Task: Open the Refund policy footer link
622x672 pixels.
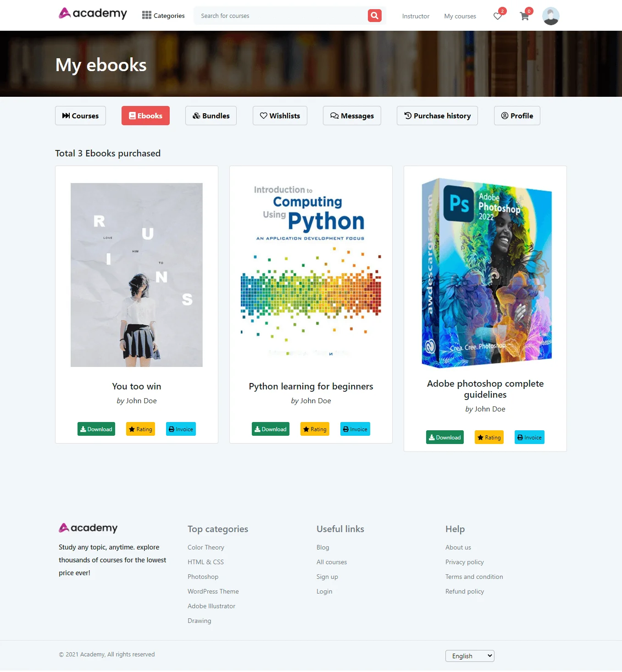Action: 465,591
